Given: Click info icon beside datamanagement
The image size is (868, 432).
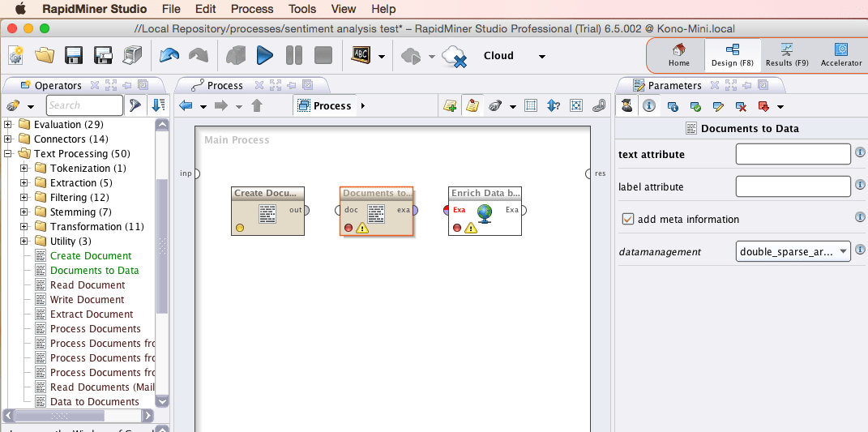Looking at the screenshot, I should [860, 250].
